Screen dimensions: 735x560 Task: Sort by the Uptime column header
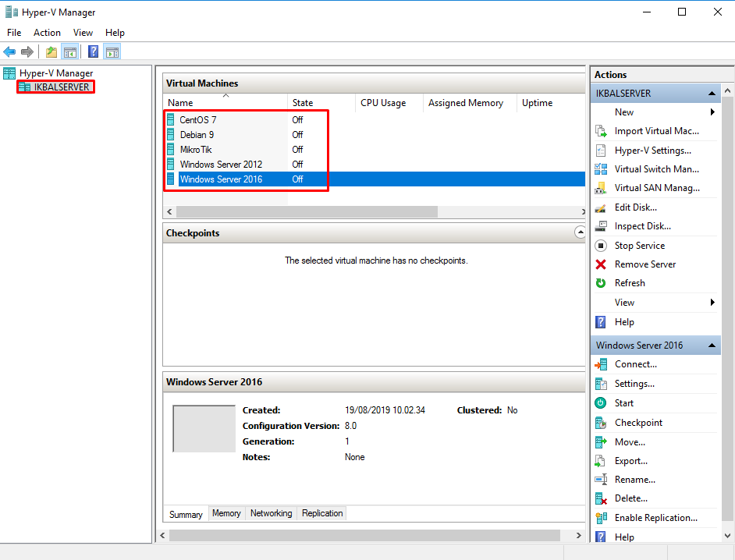pos(551,103)
